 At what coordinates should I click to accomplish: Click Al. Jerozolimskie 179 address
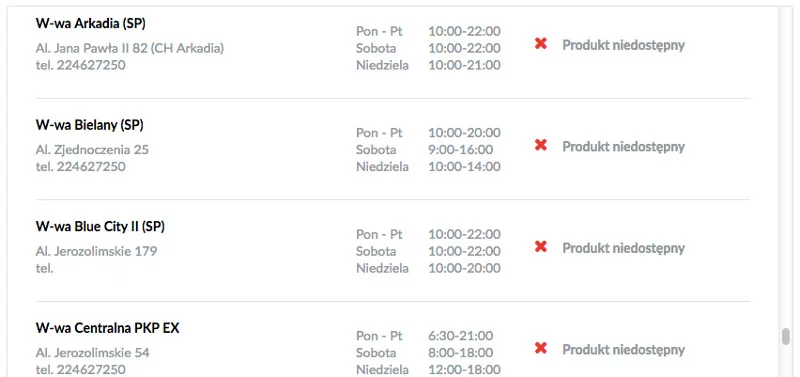click(96, 252)
